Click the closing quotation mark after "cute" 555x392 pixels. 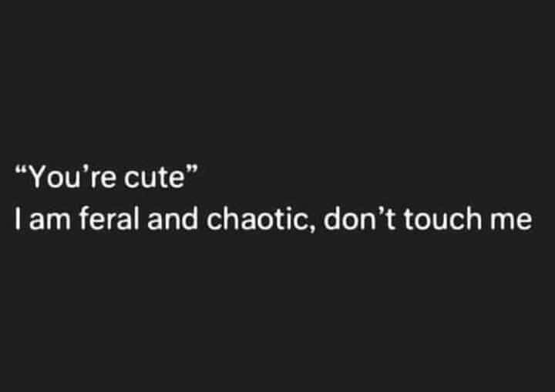pyautogui.click(x=191, y=169)
